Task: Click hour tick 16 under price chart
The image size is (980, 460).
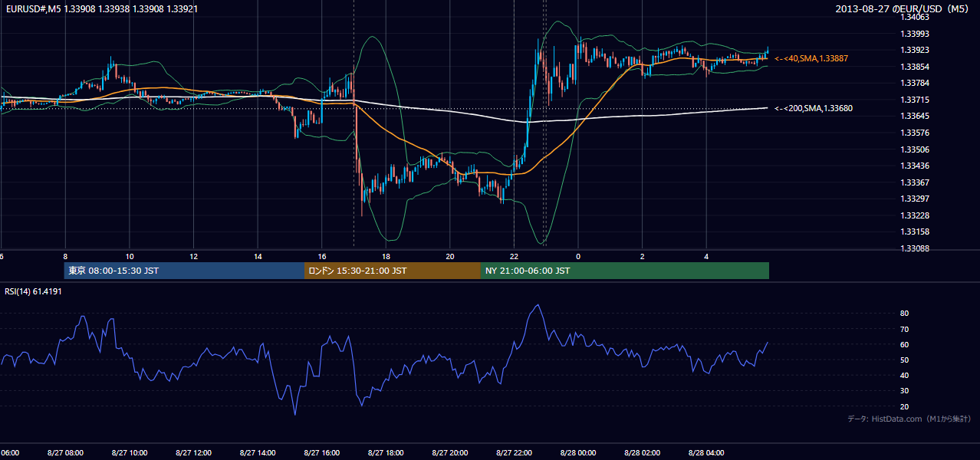Action: (322, 256)
